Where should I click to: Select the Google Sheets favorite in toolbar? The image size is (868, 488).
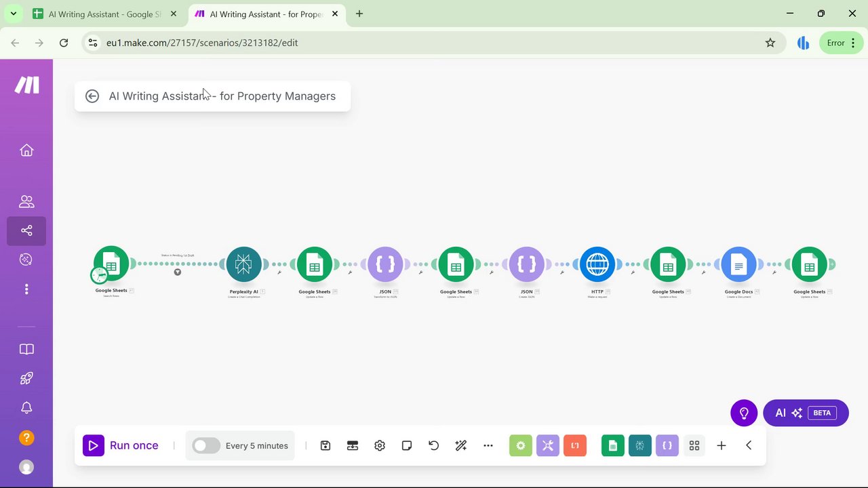pos(613,445)
